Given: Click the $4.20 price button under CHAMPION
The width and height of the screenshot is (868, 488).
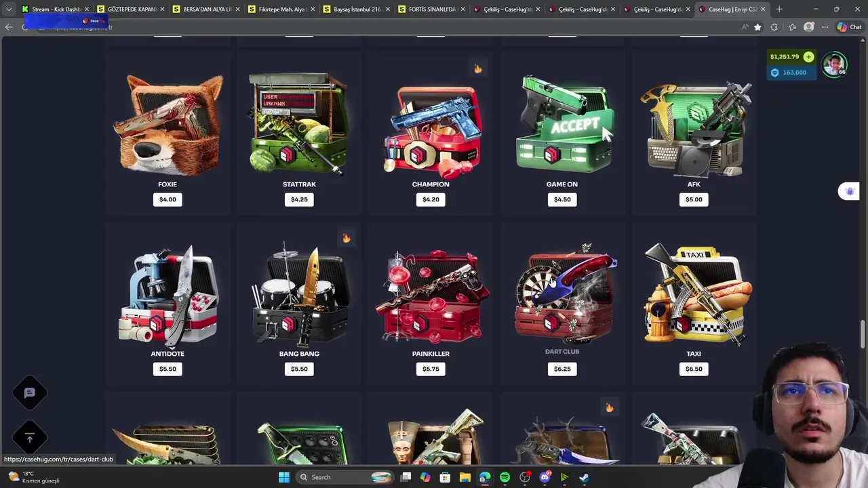Looking at the screenshot, I should [x=431, y=199].
